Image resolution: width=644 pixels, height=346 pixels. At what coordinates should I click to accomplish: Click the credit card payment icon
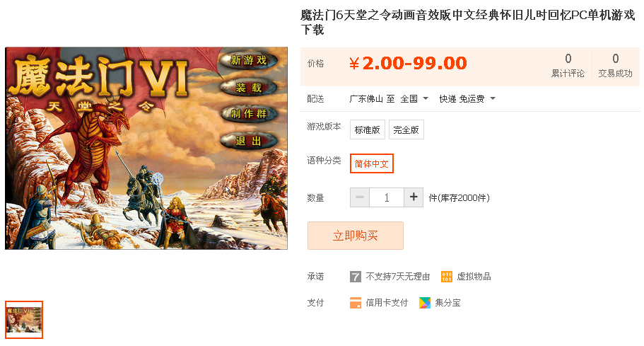click(x=356, y=303)
